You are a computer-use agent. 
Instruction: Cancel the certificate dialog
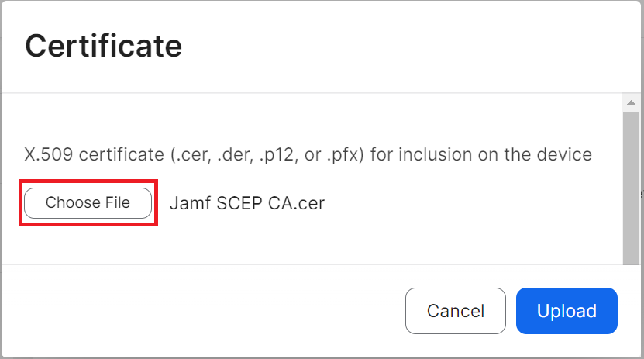click(x=455, y=311)
